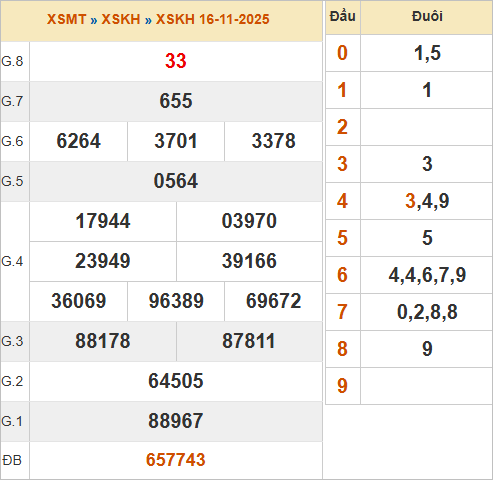This screenshot has height=480, width=493.
Task: Click the G.2 row label
Action: tap(12, 381)
